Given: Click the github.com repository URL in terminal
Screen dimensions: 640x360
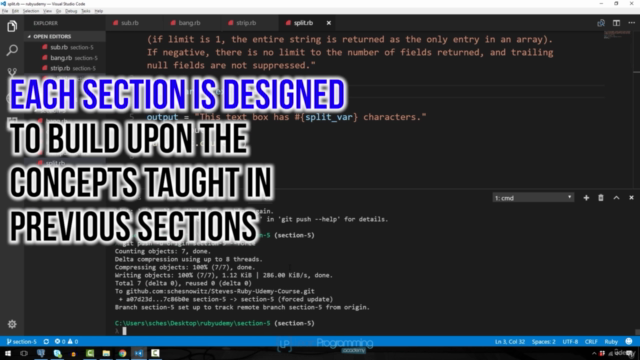Looking at the screenshot, I should click(x=220, y=291).
